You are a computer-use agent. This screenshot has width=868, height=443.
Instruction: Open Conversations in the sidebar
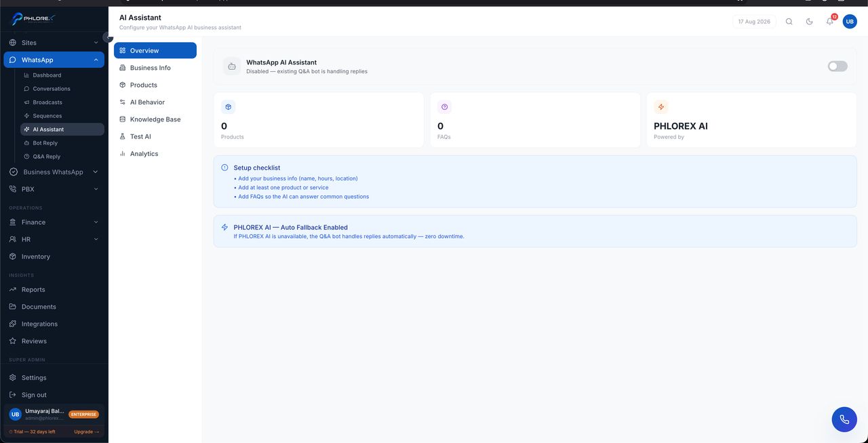tap(62, 89)
